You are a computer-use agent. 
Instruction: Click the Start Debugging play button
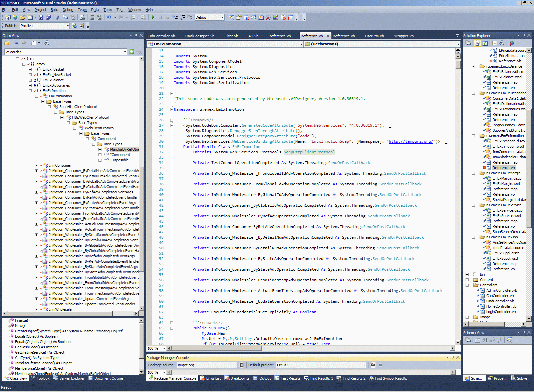(153, 17)
